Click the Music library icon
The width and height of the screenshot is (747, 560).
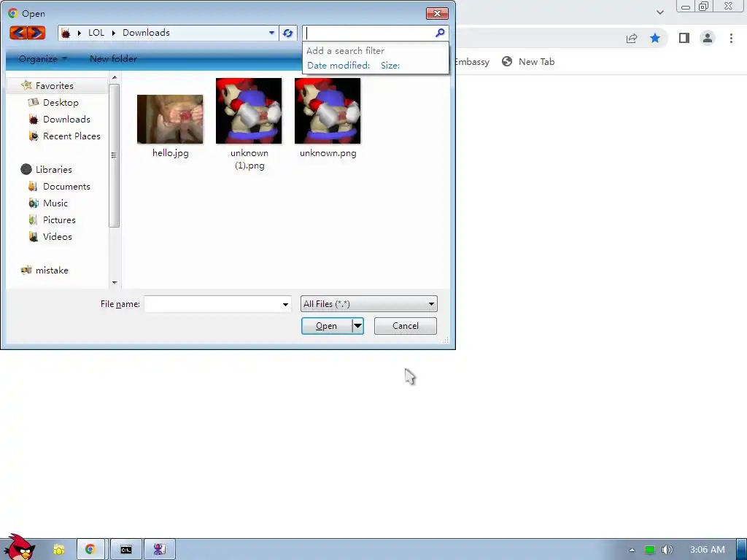pos(33,203)
